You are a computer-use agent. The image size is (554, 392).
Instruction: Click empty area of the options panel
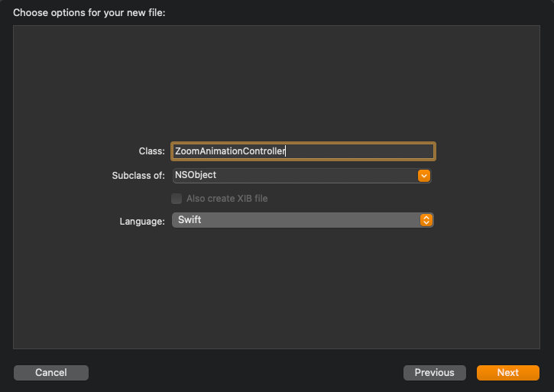click(x=277, y=81)
